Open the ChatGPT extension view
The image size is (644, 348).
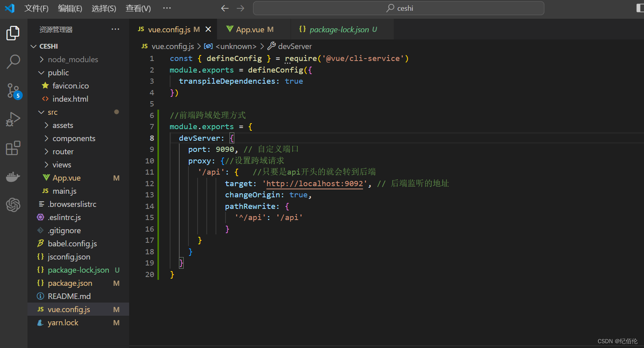coord(13,205)
